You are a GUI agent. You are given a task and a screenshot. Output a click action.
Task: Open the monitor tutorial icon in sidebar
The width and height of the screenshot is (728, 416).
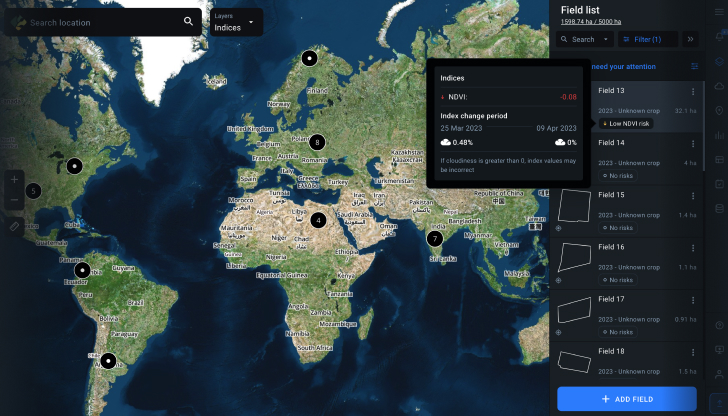click(719, 349)
